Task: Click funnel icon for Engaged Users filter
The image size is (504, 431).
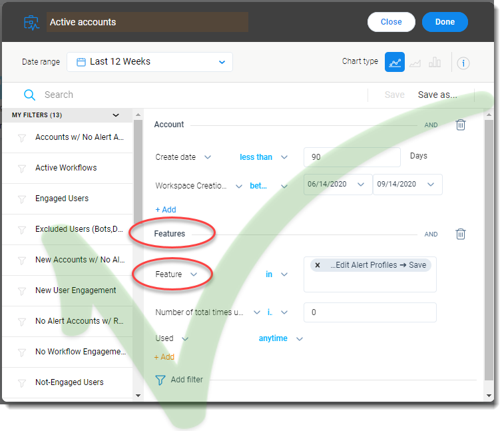Action: point(22,199)
